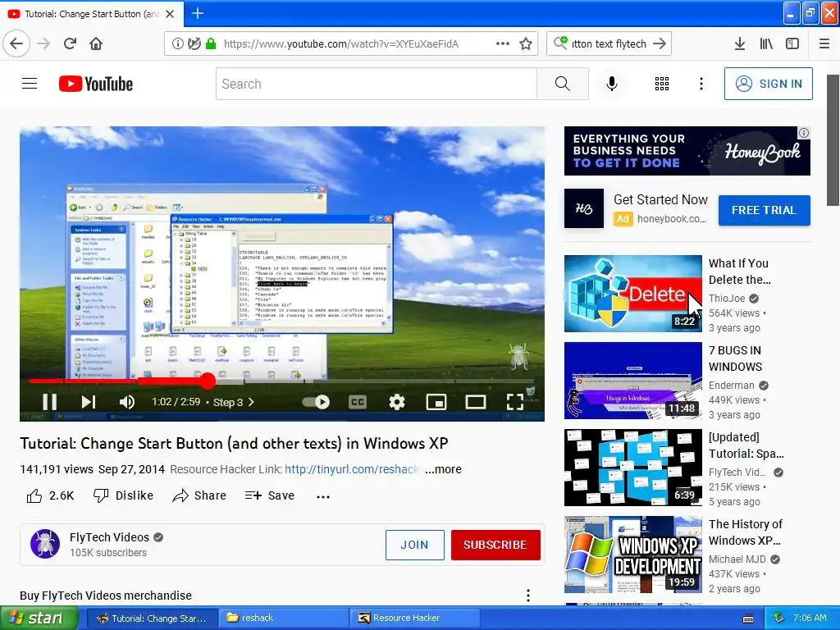This screenshot has height=630, width=840.
Task: Click the page vertical scrollbar thumb
Action: (833, 139)
